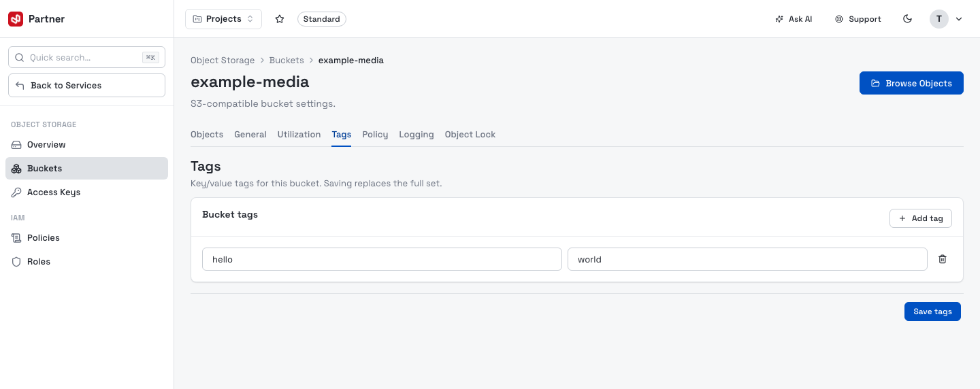Open the Projects dropdown
Viewport: 980px width, 389px height.
(223, 19)
